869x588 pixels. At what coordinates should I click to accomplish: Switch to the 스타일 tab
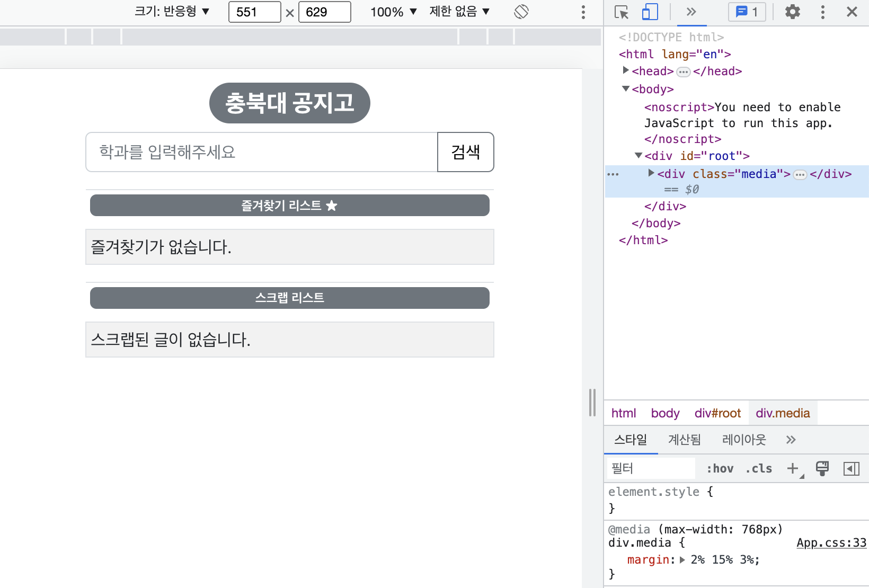pos(631,440)
